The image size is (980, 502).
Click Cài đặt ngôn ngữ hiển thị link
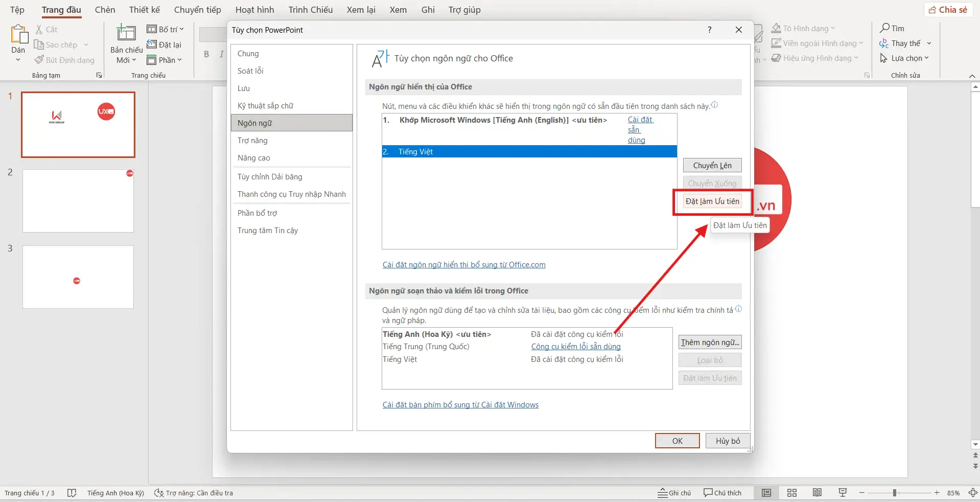pos(463,265)
